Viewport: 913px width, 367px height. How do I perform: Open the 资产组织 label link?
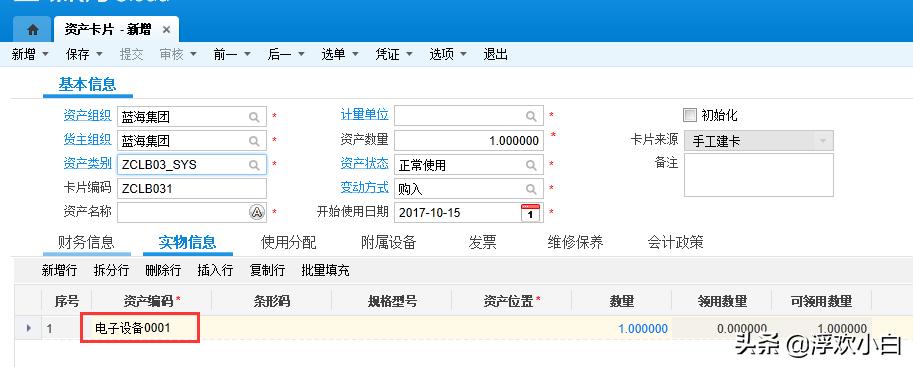87,115
